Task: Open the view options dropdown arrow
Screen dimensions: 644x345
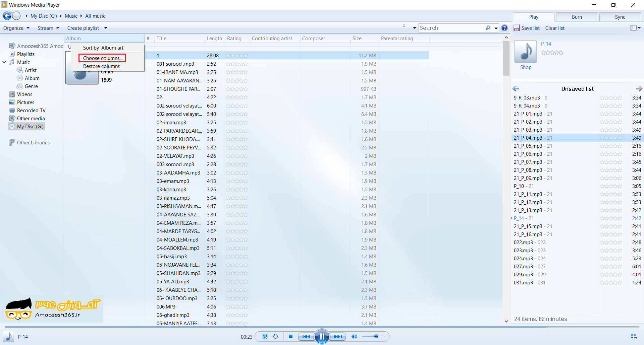Action: pos(415,28)
